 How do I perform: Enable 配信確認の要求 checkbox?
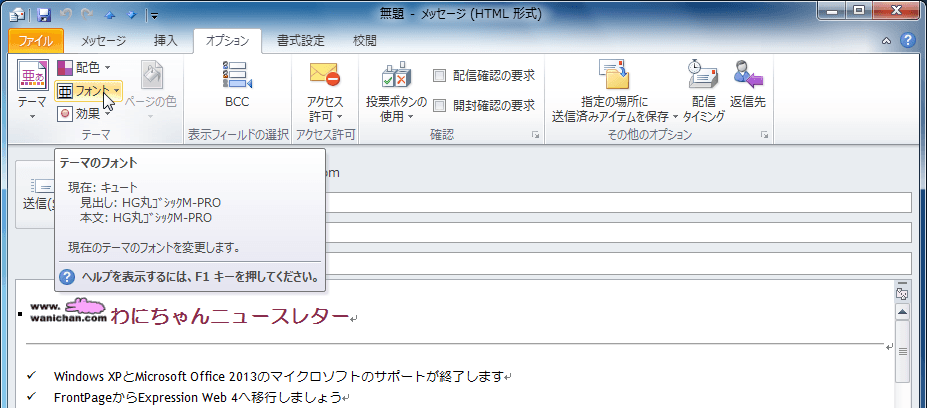[439, 76]
